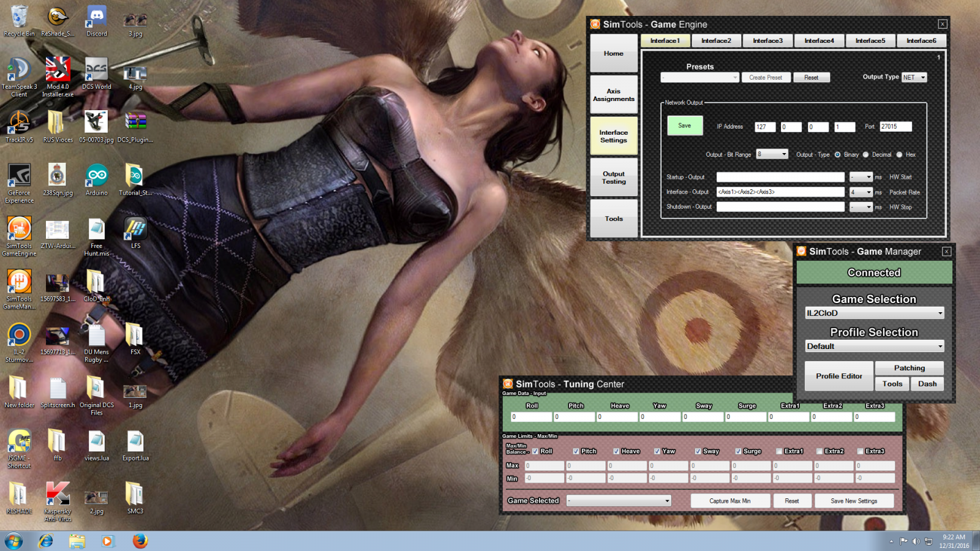Open the IL-2 Sturmovik desktop icon
The image size is (980, 551).
[x=19, y=343]
